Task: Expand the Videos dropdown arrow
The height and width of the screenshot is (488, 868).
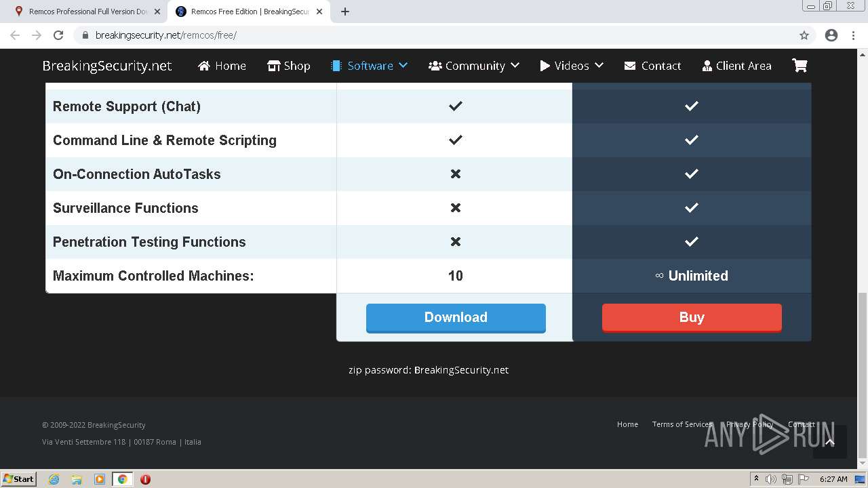Action: pos(599,66)
